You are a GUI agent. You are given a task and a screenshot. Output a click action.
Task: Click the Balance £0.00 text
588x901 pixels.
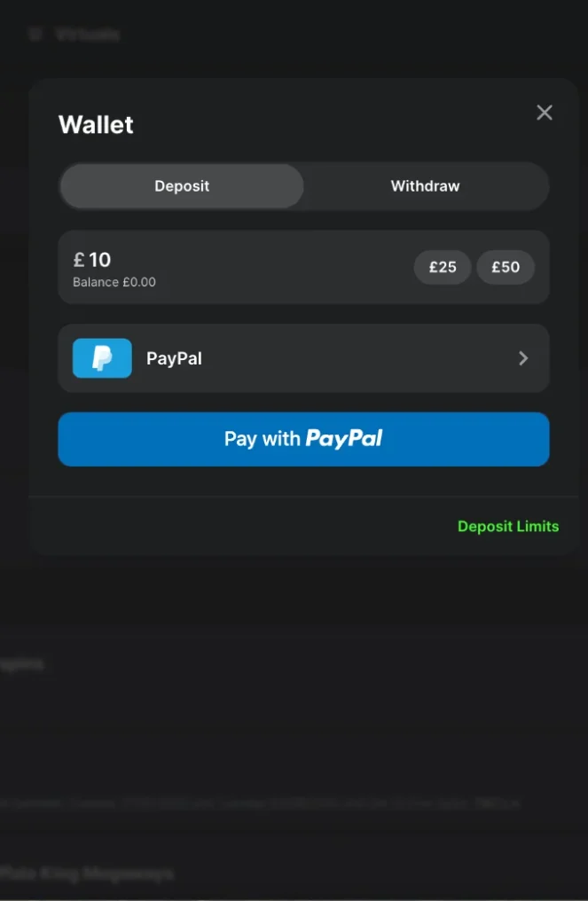(114, 282)
